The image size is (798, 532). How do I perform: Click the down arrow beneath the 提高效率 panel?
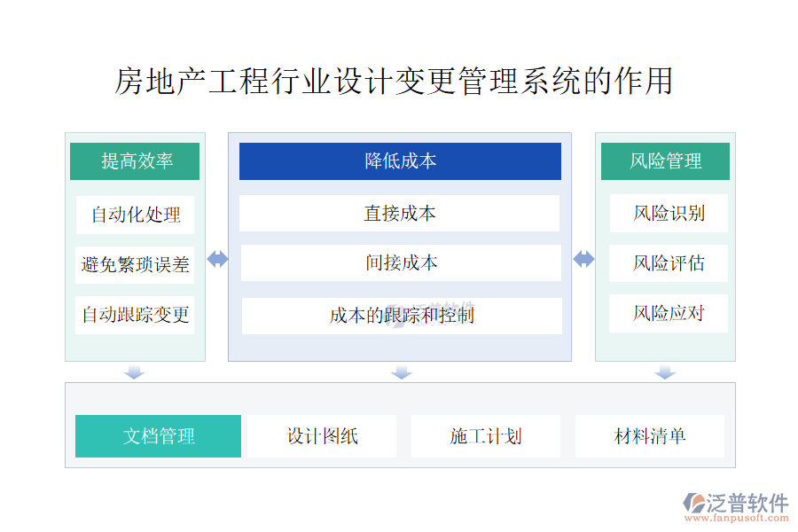[x=134, y=372]
